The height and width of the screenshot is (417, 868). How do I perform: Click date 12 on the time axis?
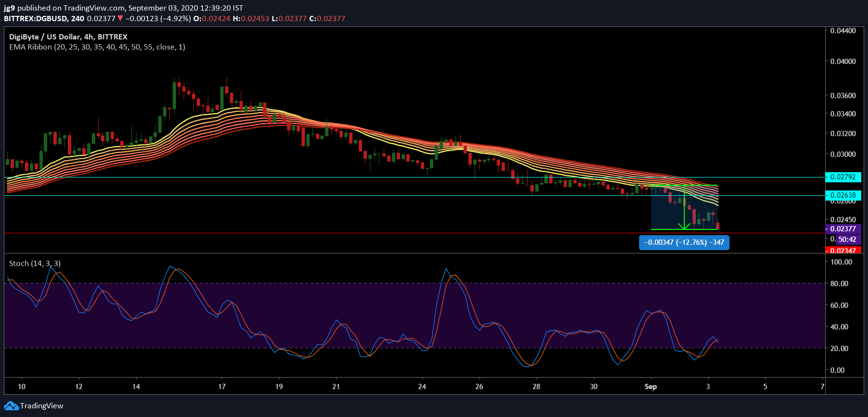tap(79, 387)
